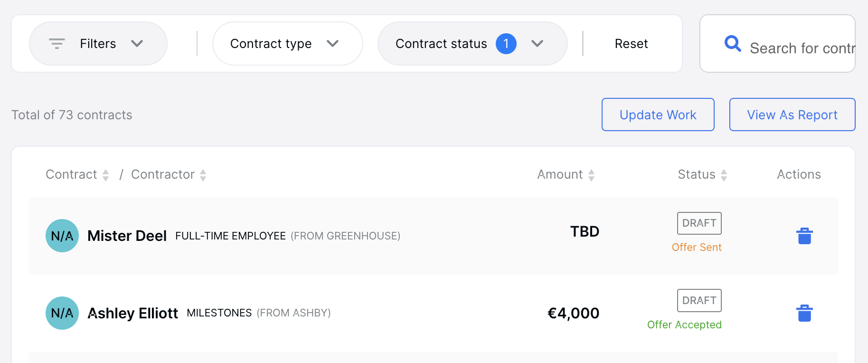Delete the Mister Deel contract
The height and width of the screenshot is (363, 868).
click(804, 236)
